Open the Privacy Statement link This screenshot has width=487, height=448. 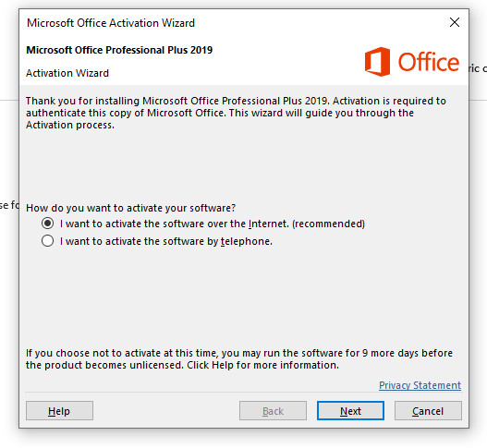pyautogui.click(x=420, y=385)
